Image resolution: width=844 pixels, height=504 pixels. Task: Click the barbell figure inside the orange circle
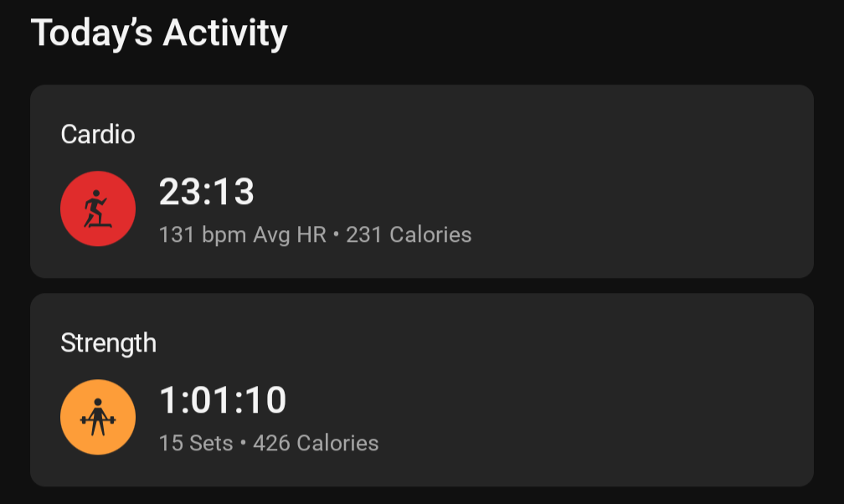coord(98,417)
